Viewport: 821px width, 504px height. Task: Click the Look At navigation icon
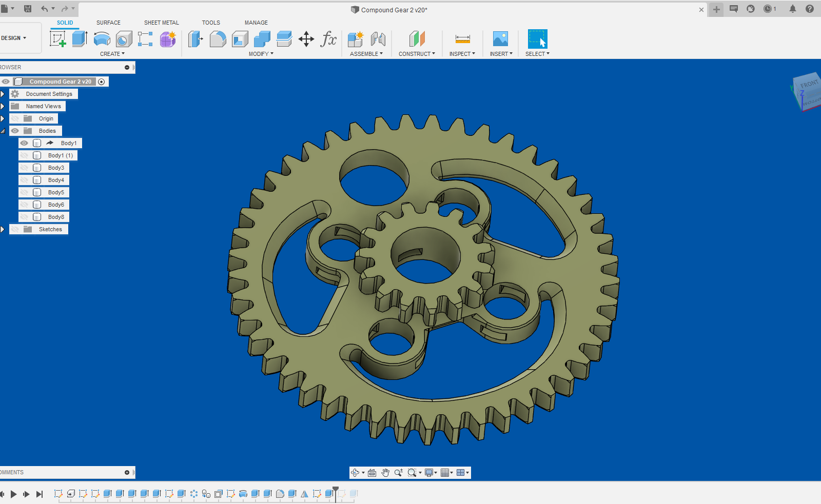point(372,473)
